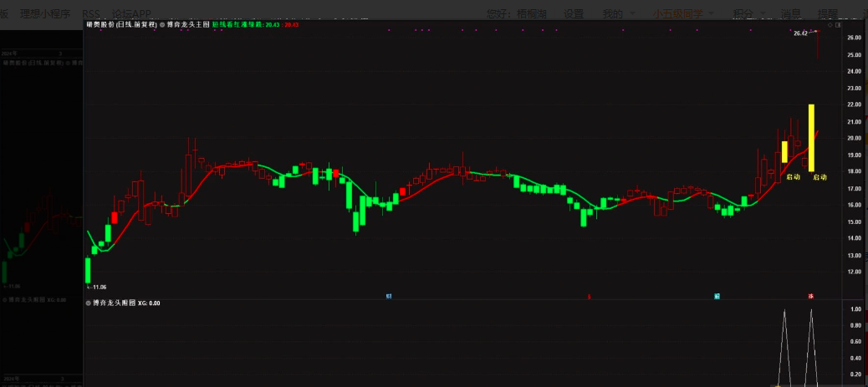Click the 26.42 high price label

pos(800,33)
